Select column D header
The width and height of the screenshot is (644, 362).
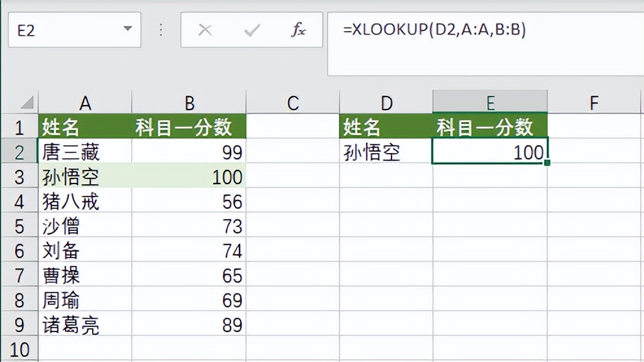pos(386,103)
